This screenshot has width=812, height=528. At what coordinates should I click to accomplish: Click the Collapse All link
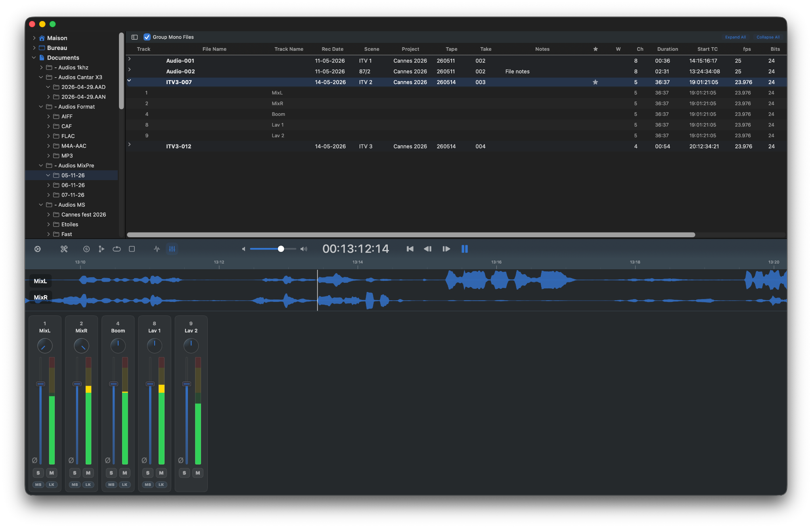[x=768, y=37]
